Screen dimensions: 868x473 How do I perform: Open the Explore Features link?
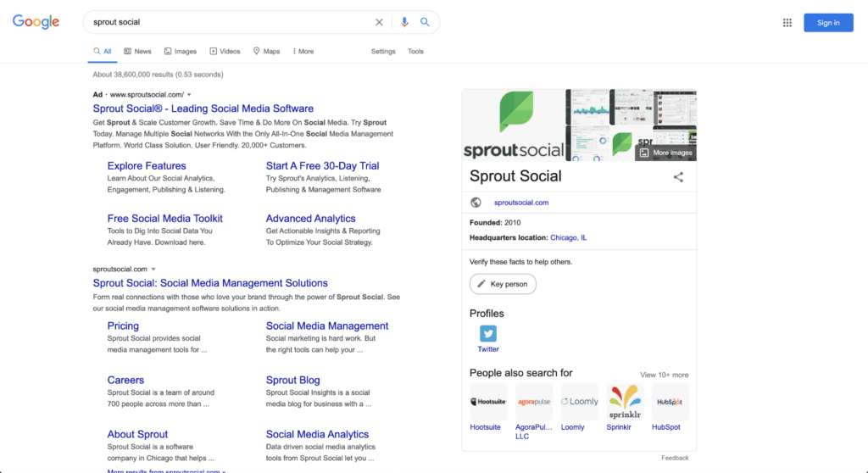(147, 165)
